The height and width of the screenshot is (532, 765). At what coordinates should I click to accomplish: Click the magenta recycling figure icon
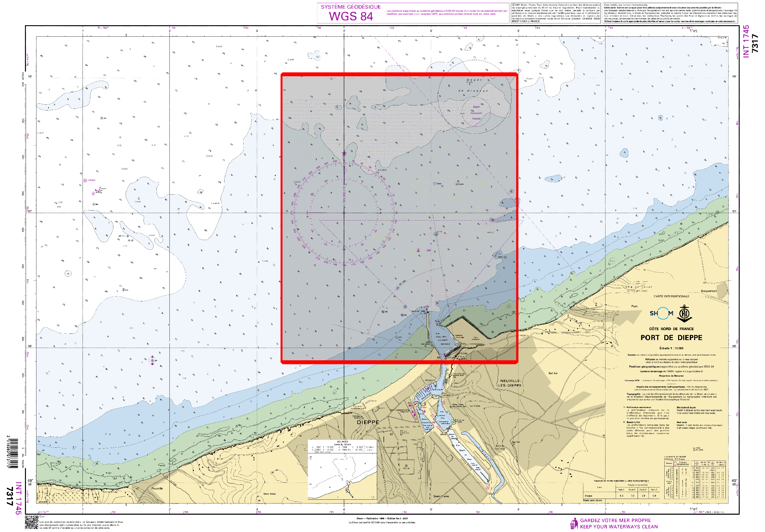[x=574, y=523]
